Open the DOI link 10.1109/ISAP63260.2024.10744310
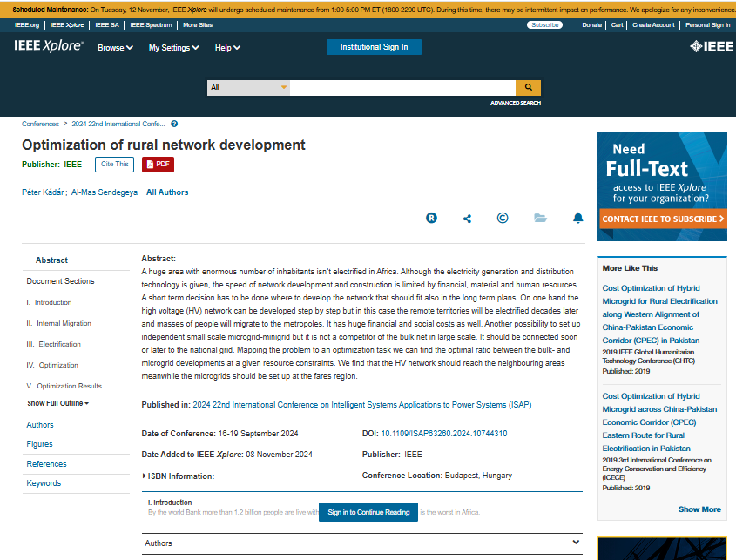Image resolution: width=736 pixels, height=560 pixels. coord(444,434)
